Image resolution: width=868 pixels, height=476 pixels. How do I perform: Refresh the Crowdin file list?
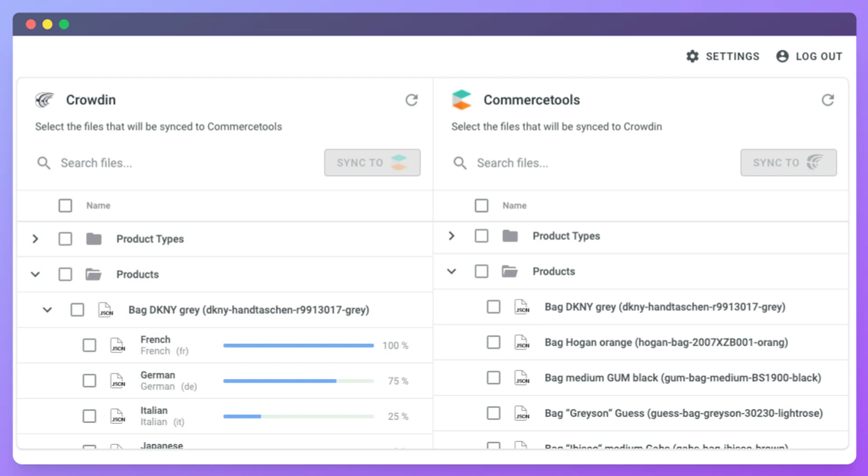[411, 100]
